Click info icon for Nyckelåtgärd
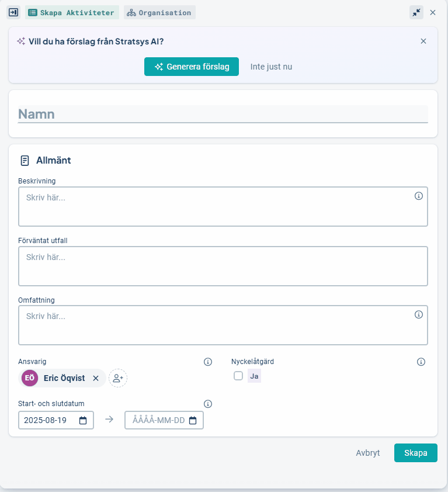The height and width of the screenshot is (492, 448). coord(421,362)
